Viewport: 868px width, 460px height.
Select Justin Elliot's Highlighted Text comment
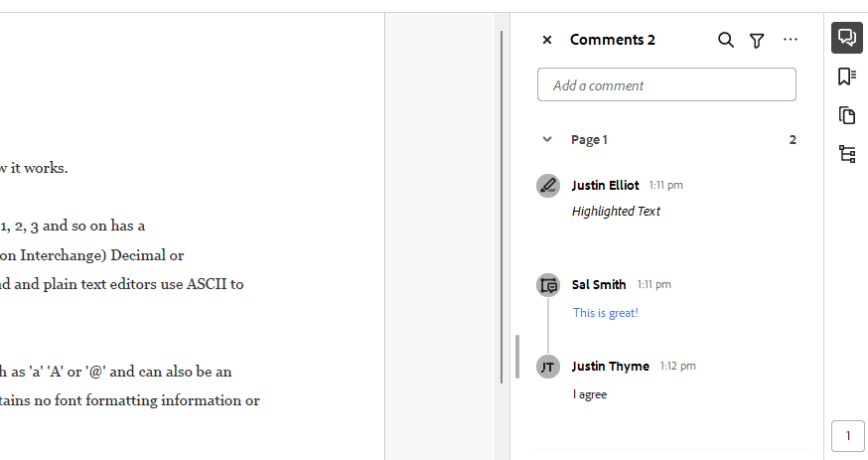[616, 212]
